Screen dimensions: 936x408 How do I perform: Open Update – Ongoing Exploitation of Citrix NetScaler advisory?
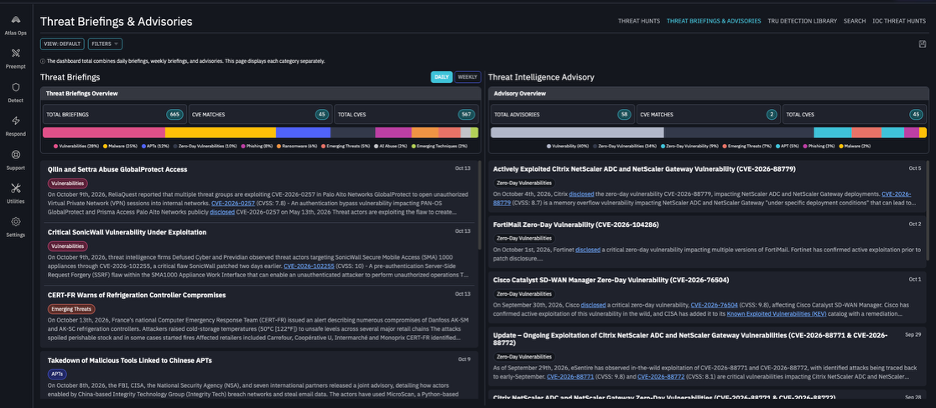pyautogui.click(x=691, y=339)
